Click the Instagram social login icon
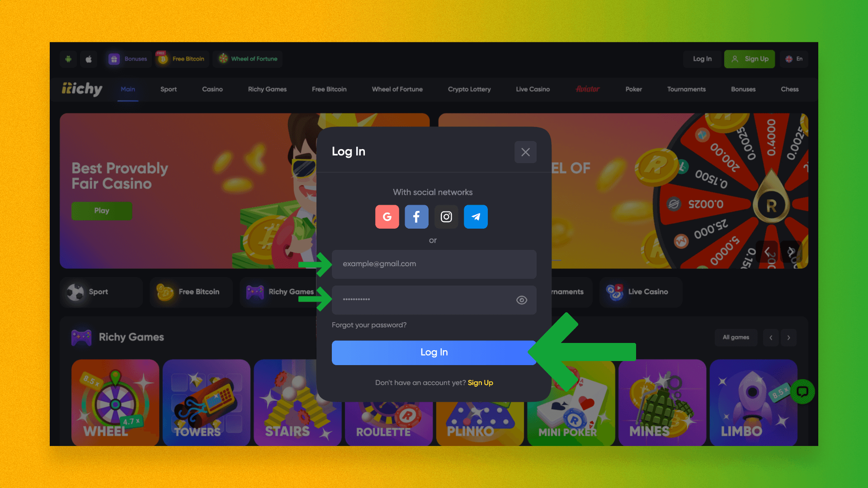Image resolution: width=868 pixels, height=488 pixels. 446,216
